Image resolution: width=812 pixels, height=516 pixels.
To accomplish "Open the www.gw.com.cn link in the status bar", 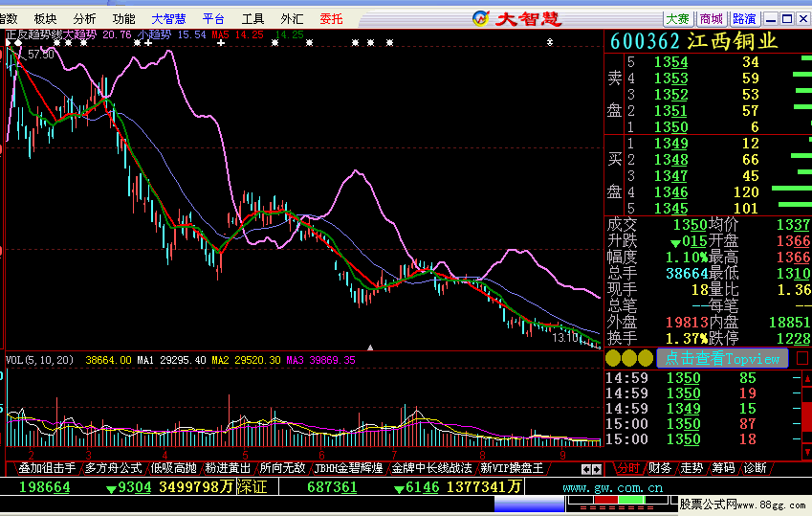I will [x=613, y=487].
